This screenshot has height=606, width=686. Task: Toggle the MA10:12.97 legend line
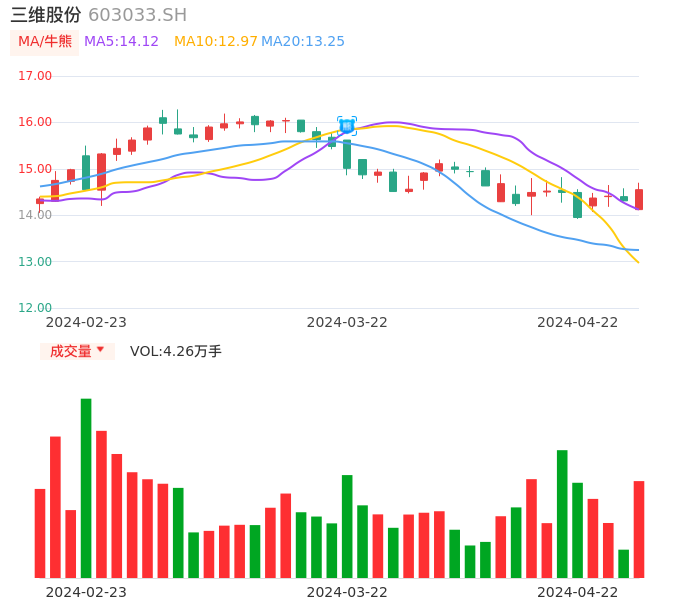point(215,42)
